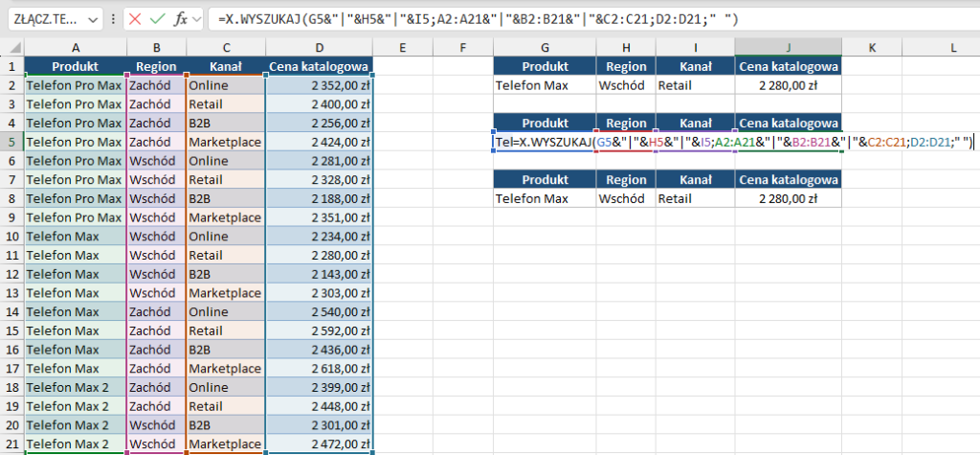Select cell J2 with the price result
The image size is (980, 455).
click(789, 85)
